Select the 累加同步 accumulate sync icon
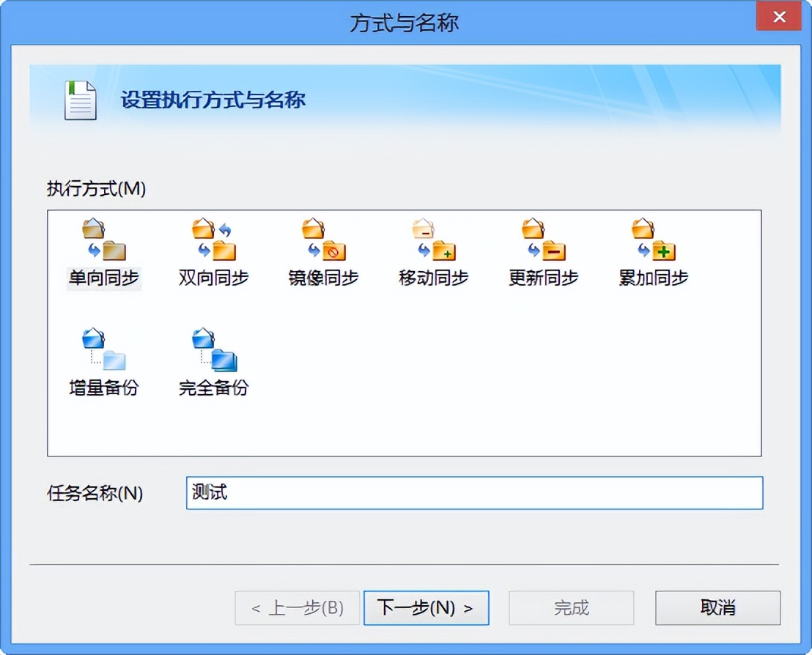Image resolution: width=812 pixels, height=655 pixels. point(653,240)
